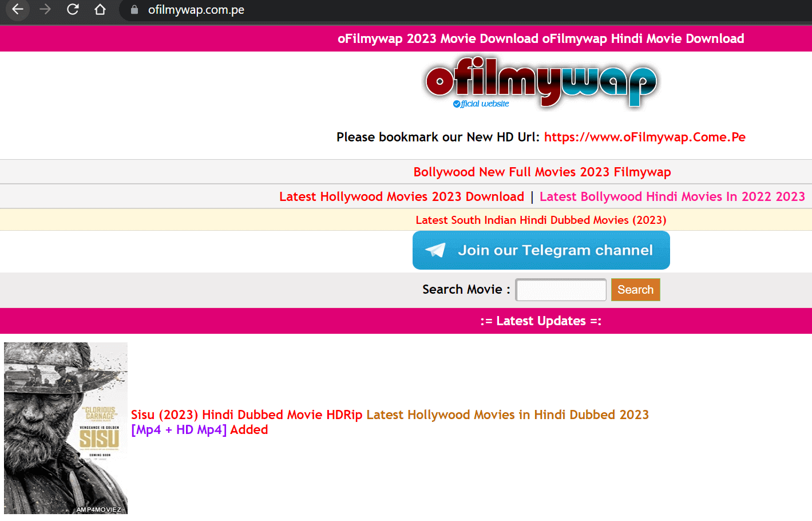This screenshot has height=521, width=812.
Task: Click the browser forward arrow
Action: tap(45, 10)
